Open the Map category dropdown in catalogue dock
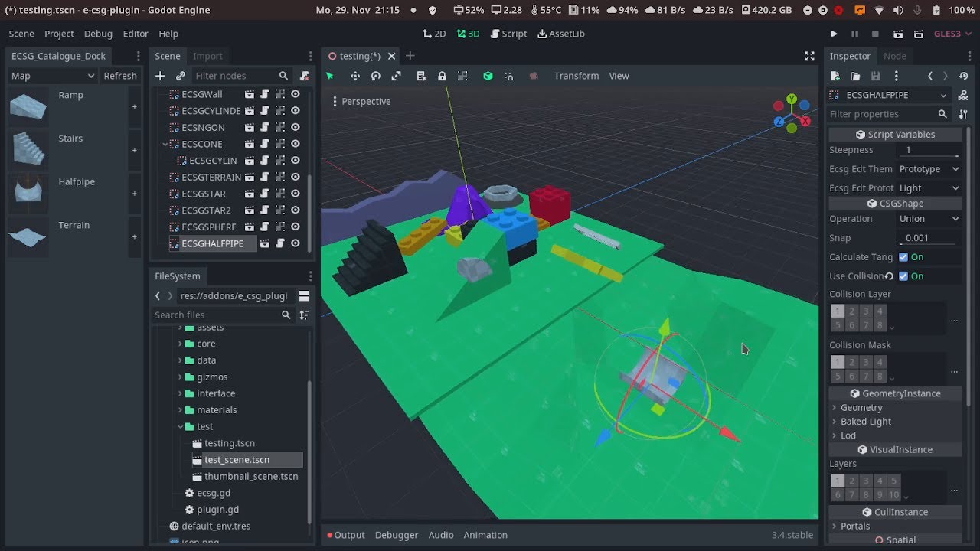Image resolution: width=980 pixels, height=551 pixels. [52, 76]
